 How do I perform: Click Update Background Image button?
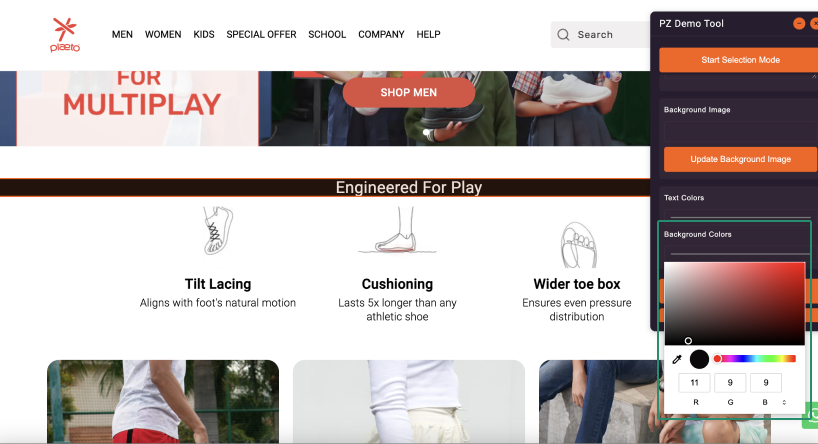click(x=740, y=159)
